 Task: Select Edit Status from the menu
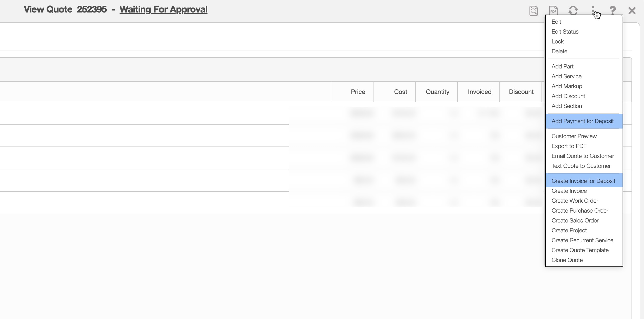[x=565, y=32]
